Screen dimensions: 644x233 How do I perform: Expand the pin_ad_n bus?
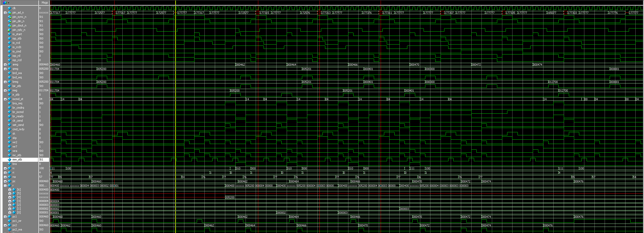tap(5, 12)
